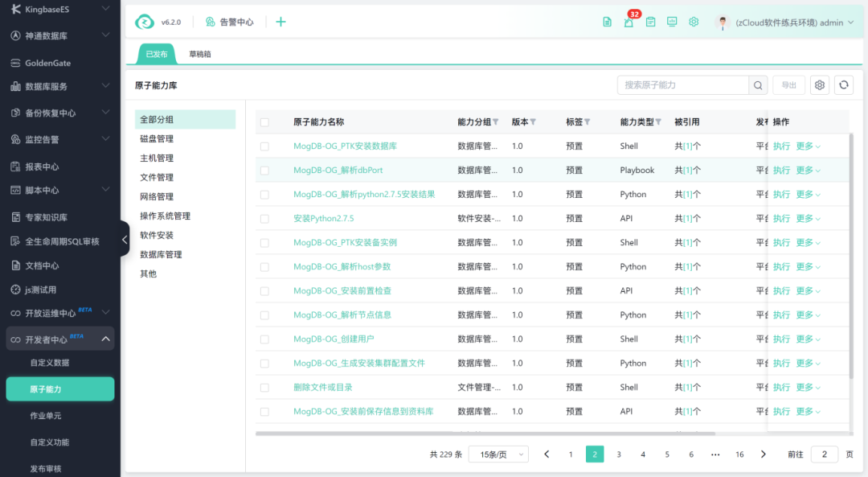Image resolution: width=868 pixels, height=477 pixels.
Task: Click the 文档中心 sidebar icon
Action: point(15,265)
